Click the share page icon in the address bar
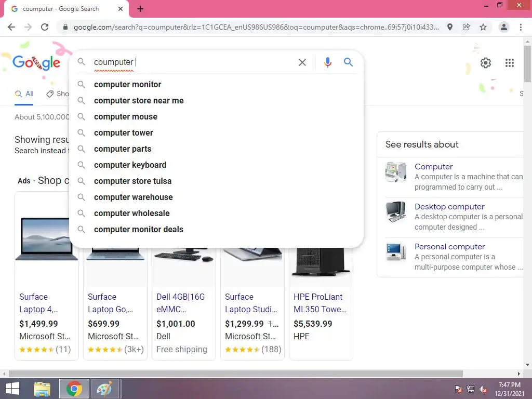 [x=467, y=27]
